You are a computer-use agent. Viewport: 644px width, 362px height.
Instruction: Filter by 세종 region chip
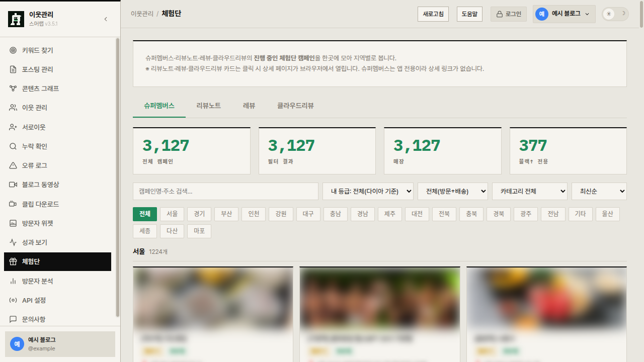(x=145, y=231)
